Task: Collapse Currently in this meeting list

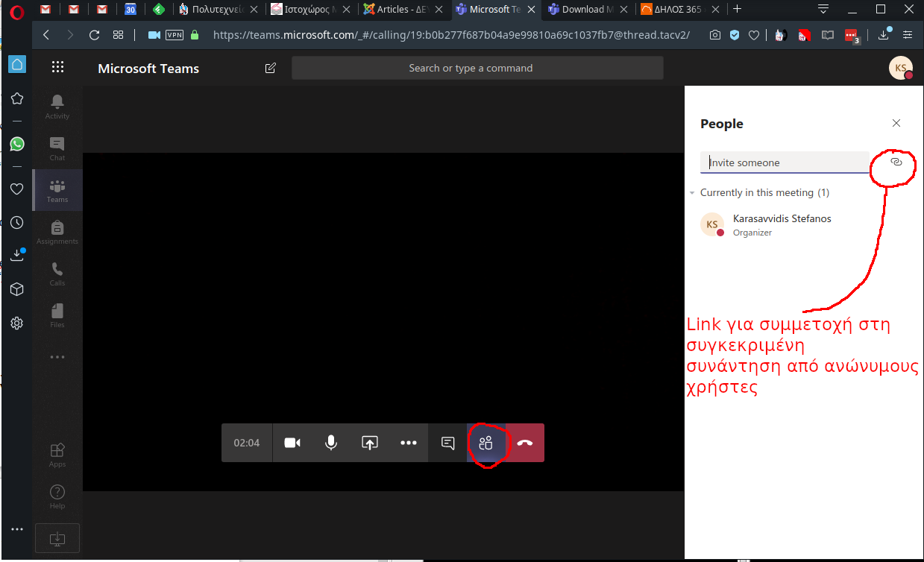Action: (x=692, y=193)
